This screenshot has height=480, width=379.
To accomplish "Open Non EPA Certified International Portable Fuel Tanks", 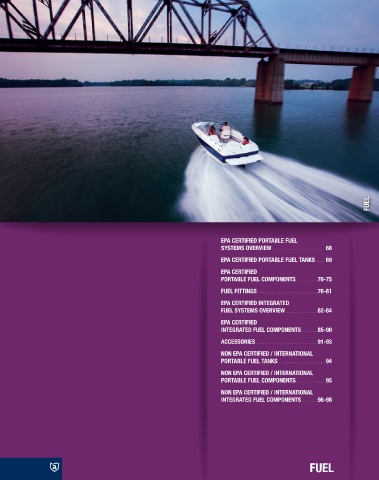I will click(x=276, y=357).
